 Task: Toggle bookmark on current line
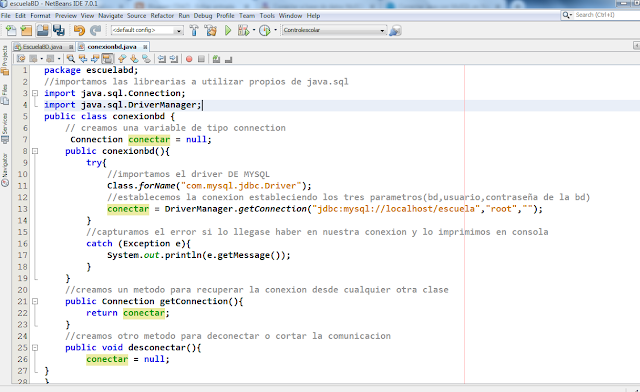146,59
